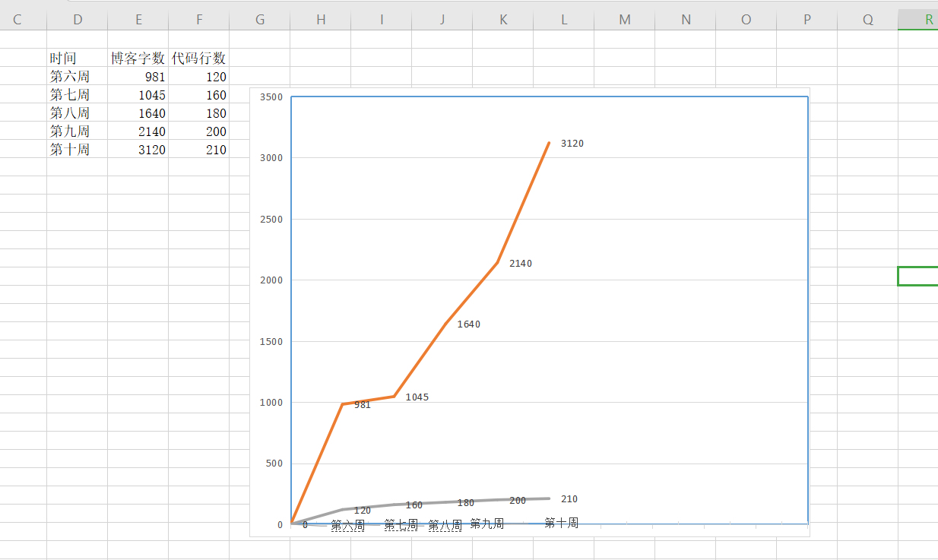Select column header I
Viewport: 938px width, 560px height.
click(x=381, y=20)
